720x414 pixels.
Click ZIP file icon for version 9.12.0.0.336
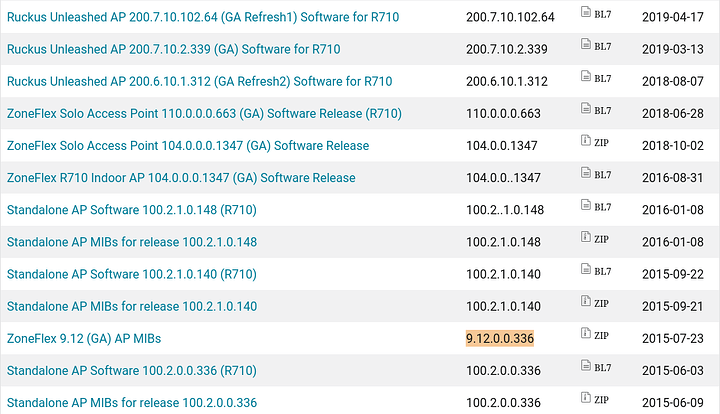tap(585, 333)
